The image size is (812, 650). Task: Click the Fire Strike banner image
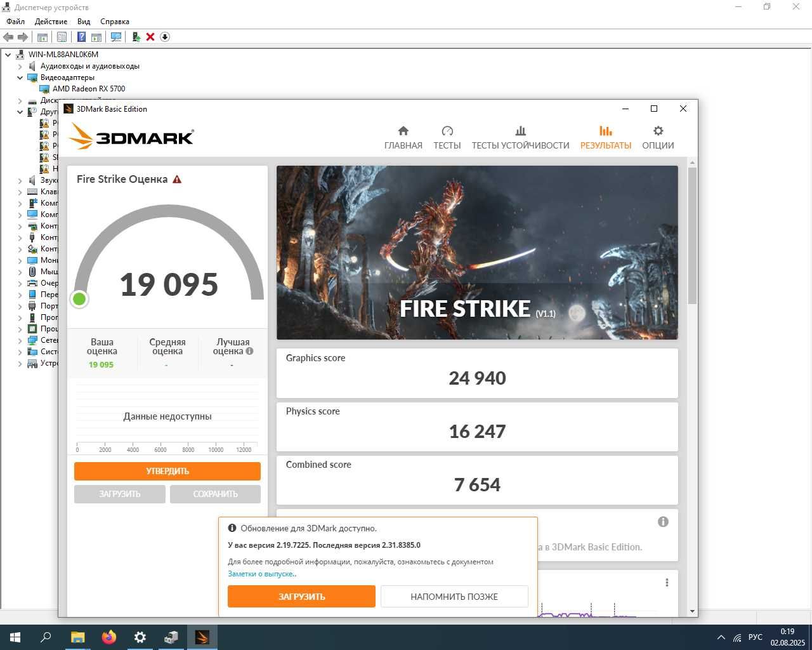coord(477,253)
